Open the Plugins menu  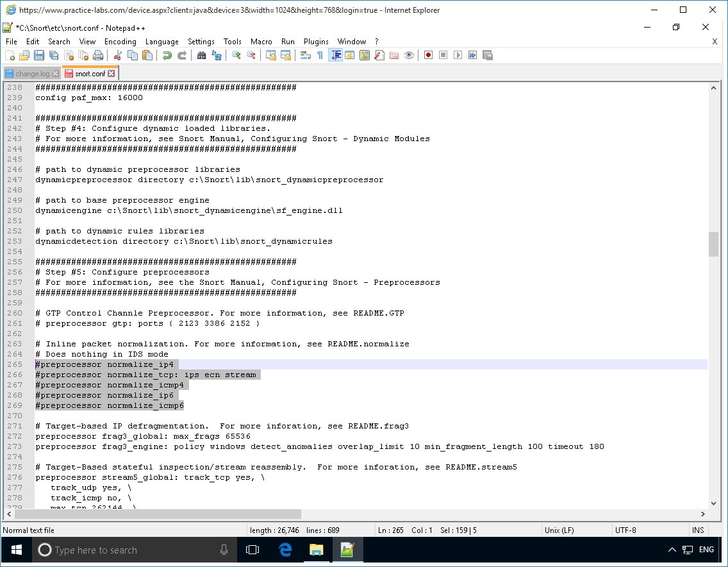(316, 41)
